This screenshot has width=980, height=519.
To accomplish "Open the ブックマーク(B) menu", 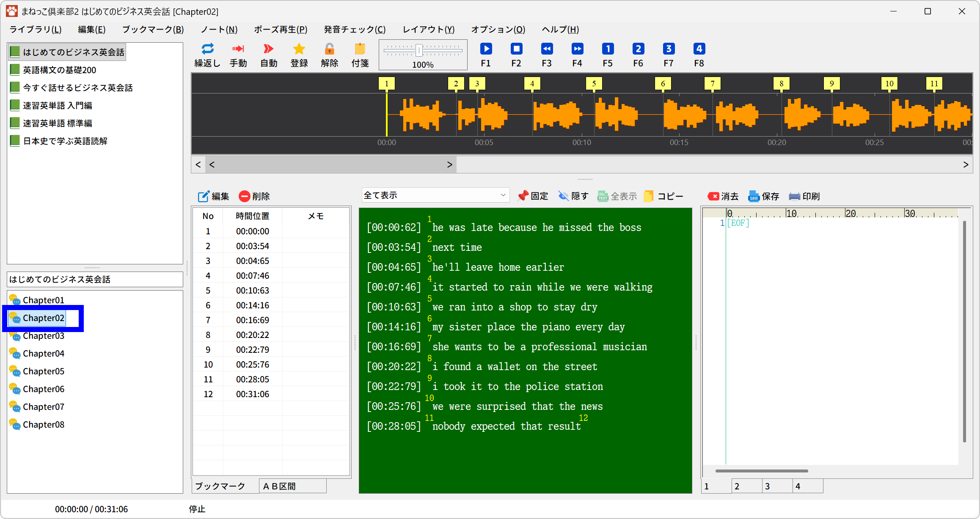I will pyautogui.click(x=153, y=29).
